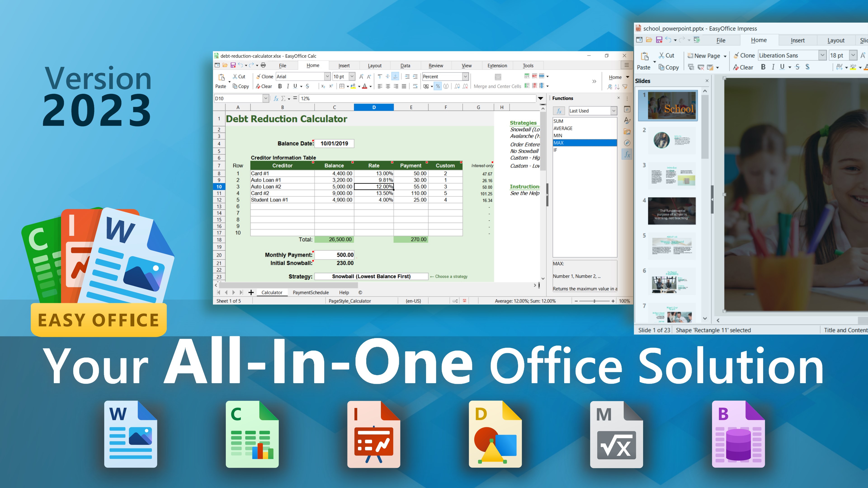The image size is (868, 488).
Task: Toggle Bold in Calc ribbon
Action: tap(280, 86)
